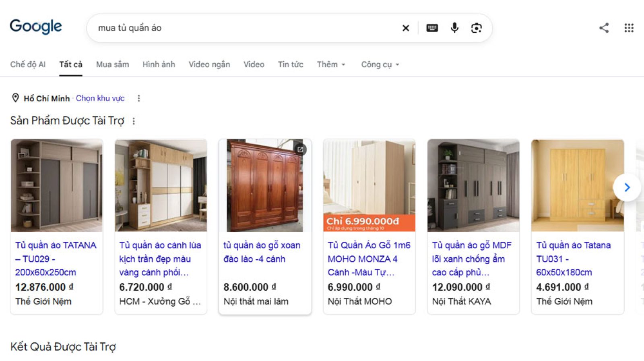Viewport: 644px width, 361px height.
Task: Click the KAYA grey MDF wardrobe thumbnail
Action: 473,185
